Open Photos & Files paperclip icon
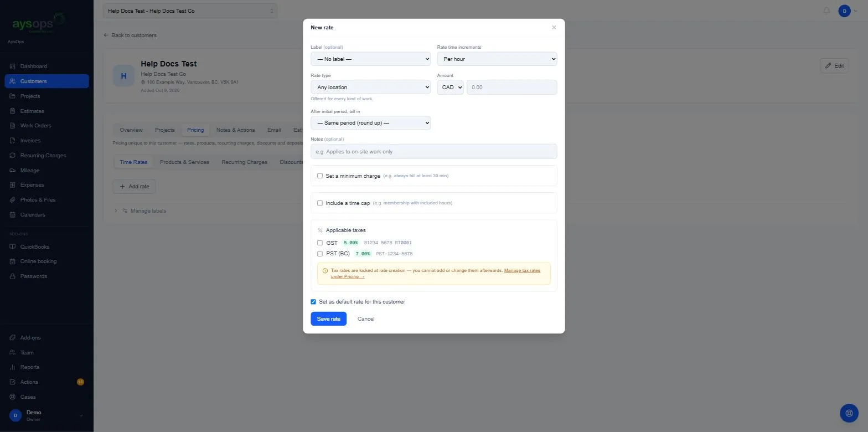 click(13, 200)
